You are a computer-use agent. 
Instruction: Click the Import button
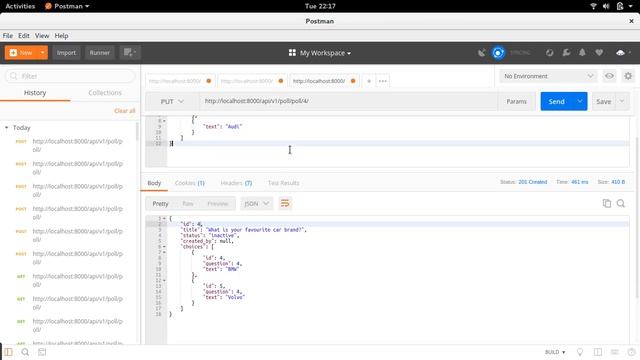coord(66,53)
